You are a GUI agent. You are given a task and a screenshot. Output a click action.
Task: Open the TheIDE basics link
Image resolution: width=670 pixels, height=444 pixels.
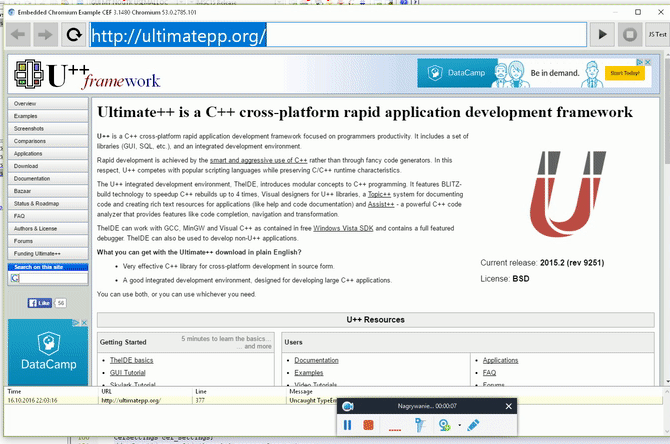coord(132,360)
